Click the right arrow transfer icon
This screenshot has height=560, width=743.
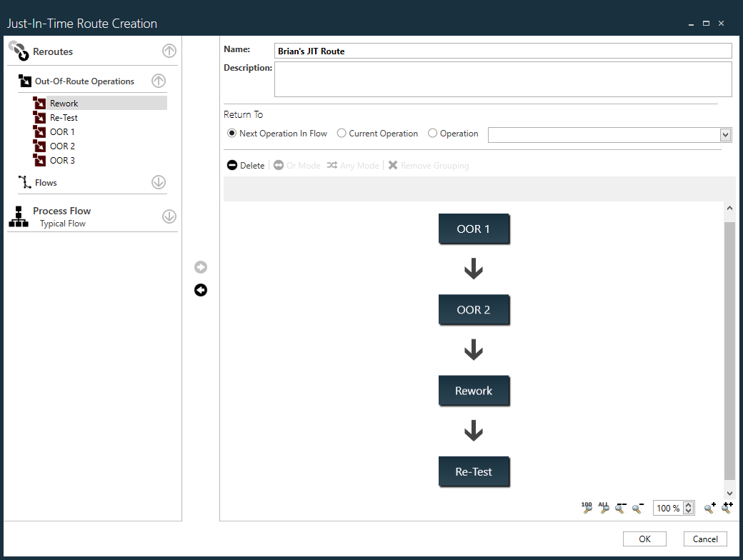(x=200, y=266)
